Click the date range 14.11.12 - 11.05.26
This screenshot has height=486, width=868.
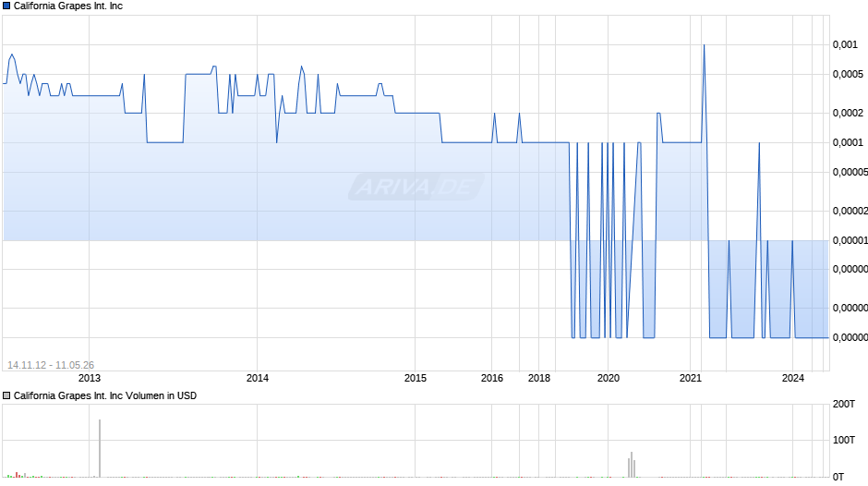click(51, 365)
